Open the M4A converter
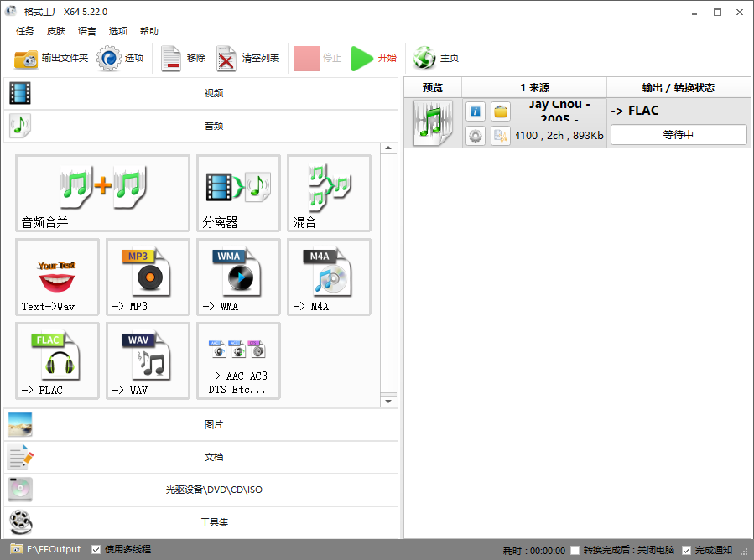 (328, 277)
